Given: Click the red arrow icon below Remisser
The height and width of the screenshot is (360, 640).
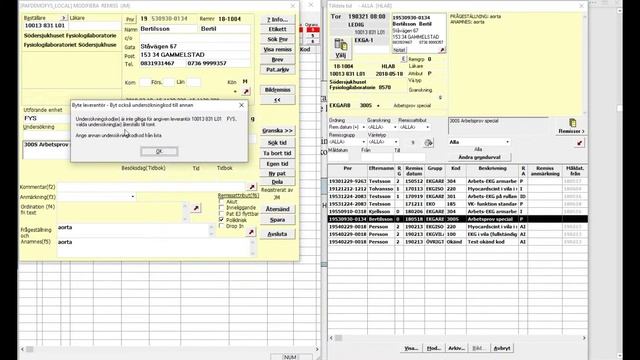Looking at the screenshot, I should [x=580, y=143].
